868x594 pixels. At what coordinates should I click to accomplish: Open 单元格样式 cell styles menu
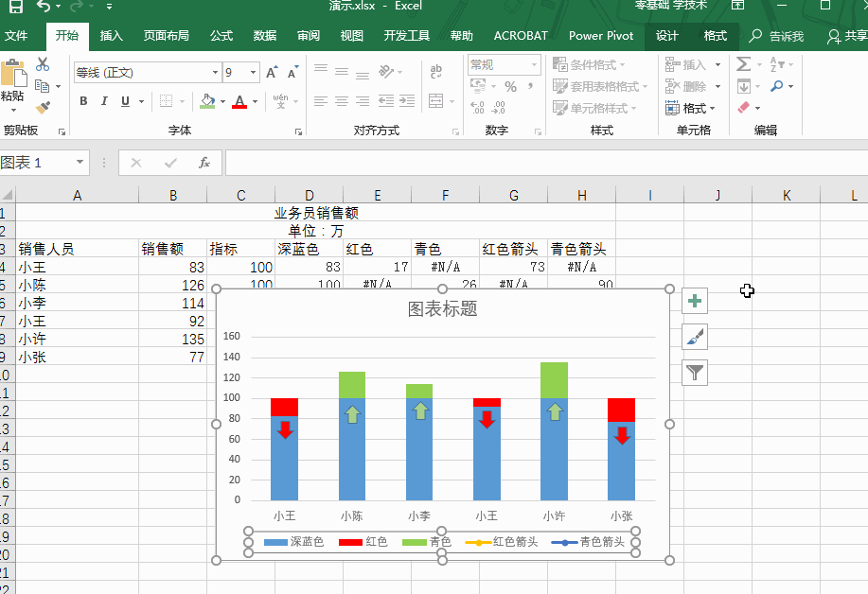pos(594,108)
